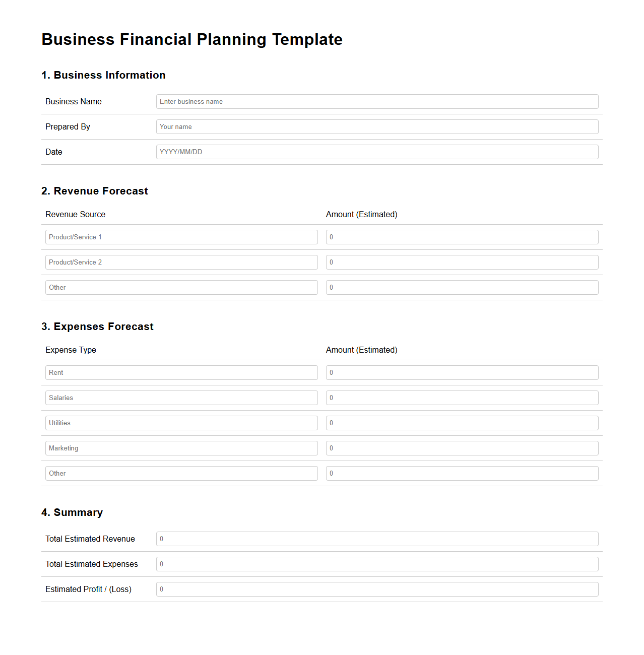Click the Other revenue source field

181,287
